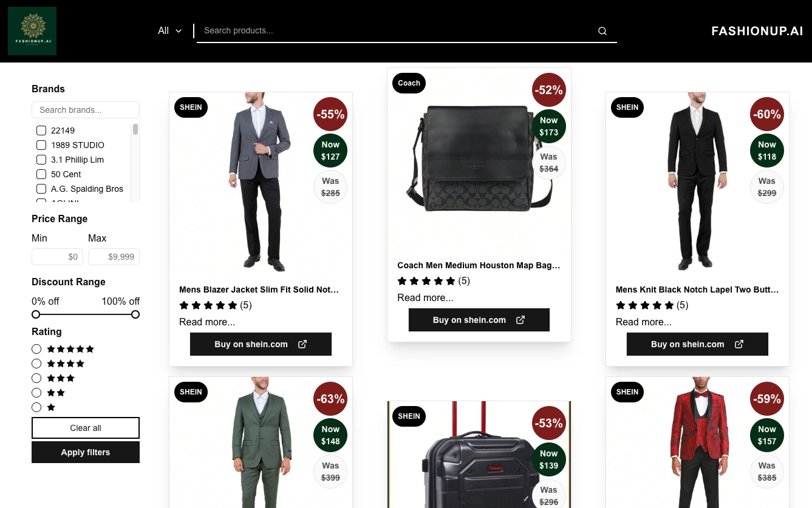The image size is (812, 508).
Task: Click the Max price input field
Action: (x=114, y=257)
